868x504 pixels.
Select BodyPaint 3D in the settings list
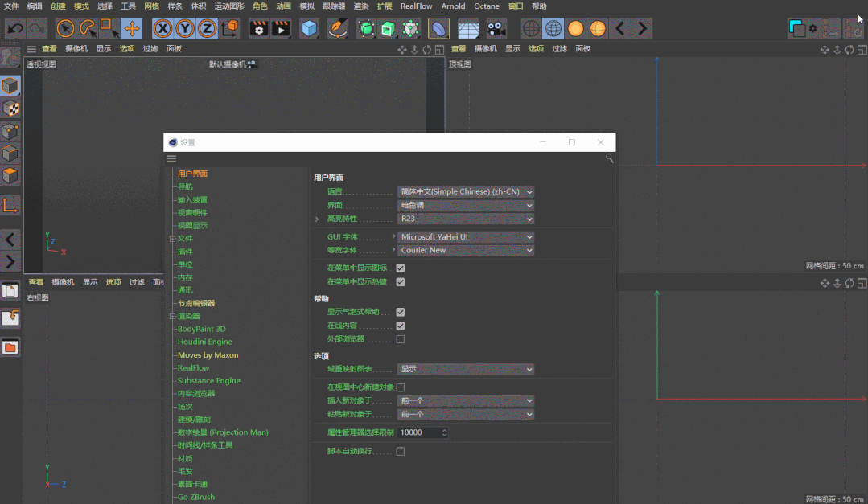click(x=201, y=329)
